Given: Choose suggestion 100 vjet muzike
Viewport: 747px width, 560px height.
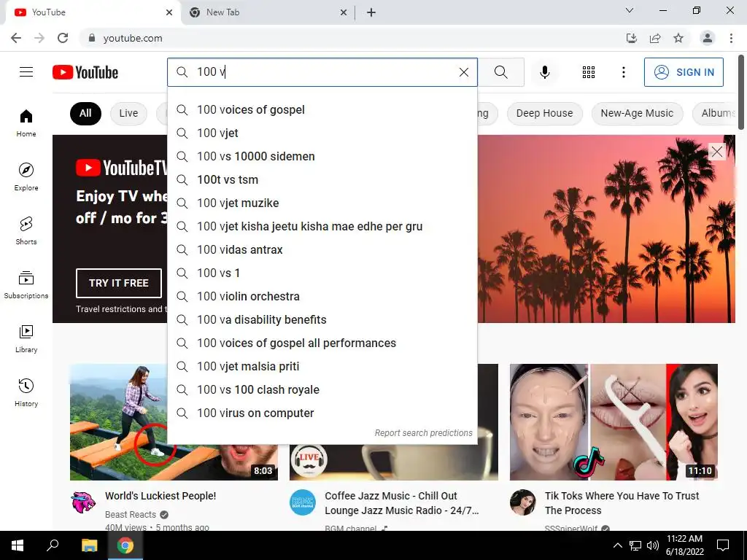Looking at the screenshot, I should (x=322, y=203).
